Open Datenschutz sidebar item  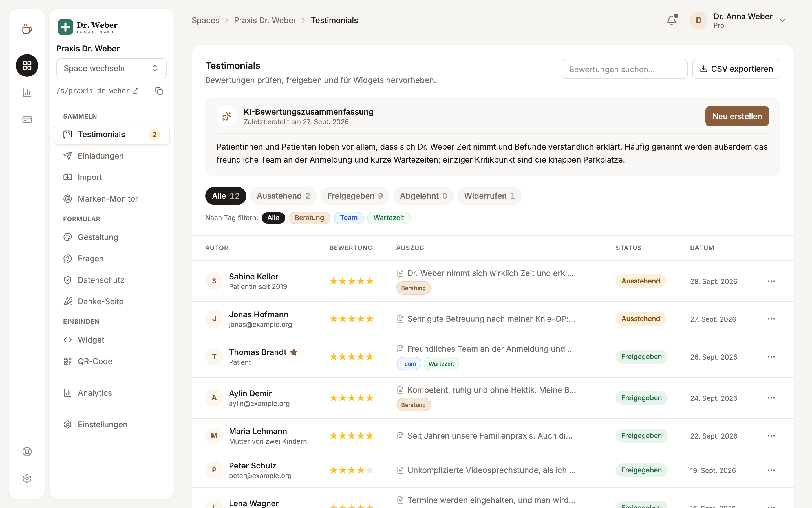[111, 280]
